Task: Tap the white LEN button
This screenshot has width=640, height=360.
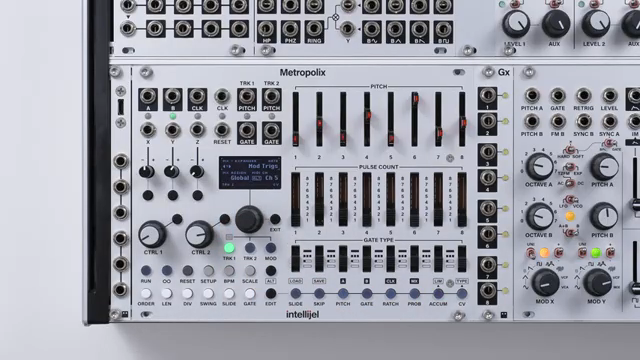Action: 167,293
